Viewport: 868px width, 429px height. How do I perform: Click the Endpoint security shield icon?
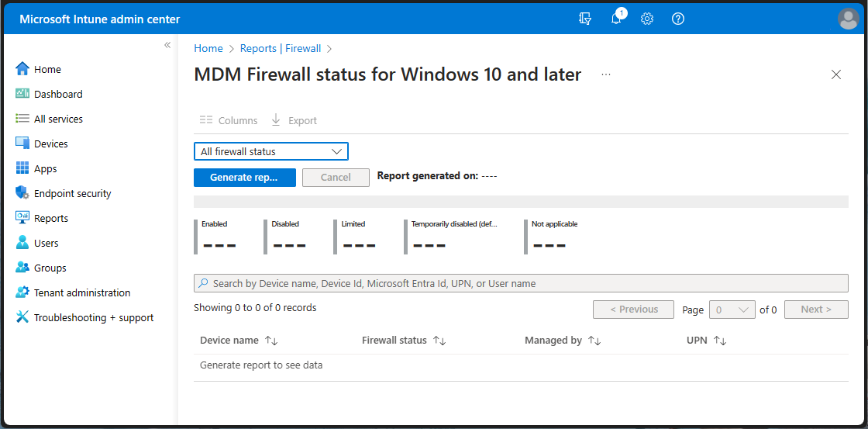click(22, 193)
